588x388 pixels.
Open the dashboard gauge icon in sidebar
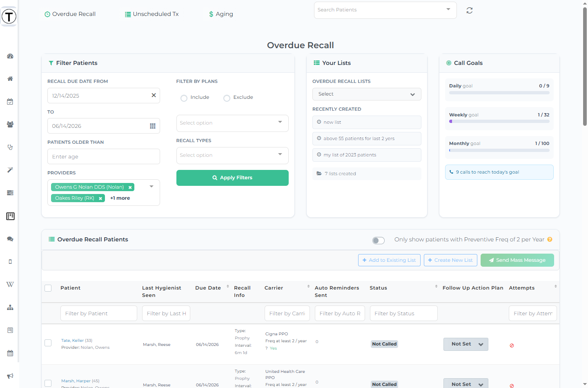point(10,56)
